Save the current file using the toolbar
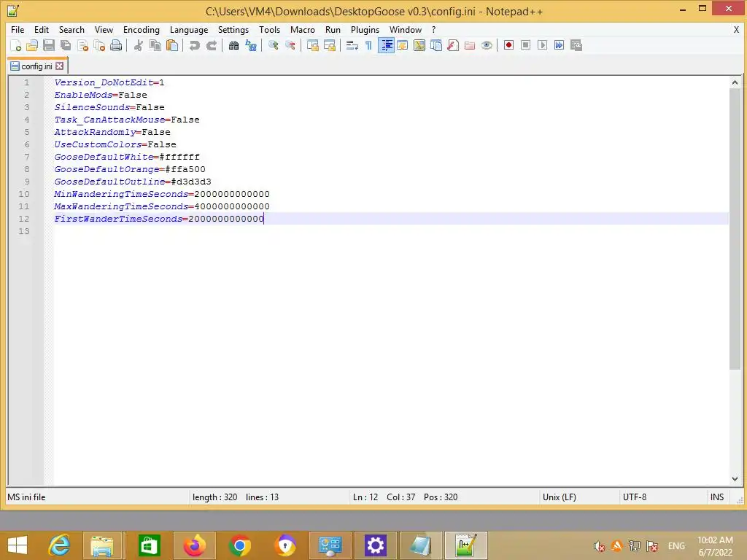Viewport: 747px width, 560px height. (x=49, y=45)
